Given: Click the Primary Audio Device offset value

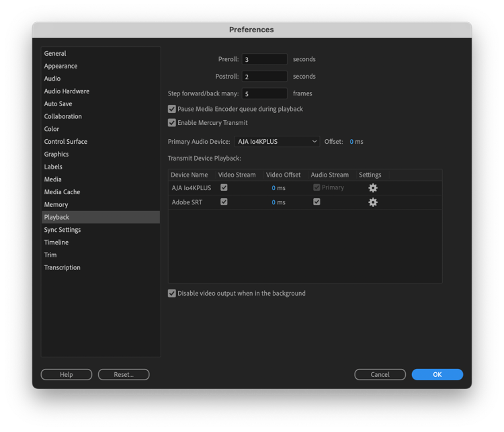Looking at the screenshot, I should [352, 142].
